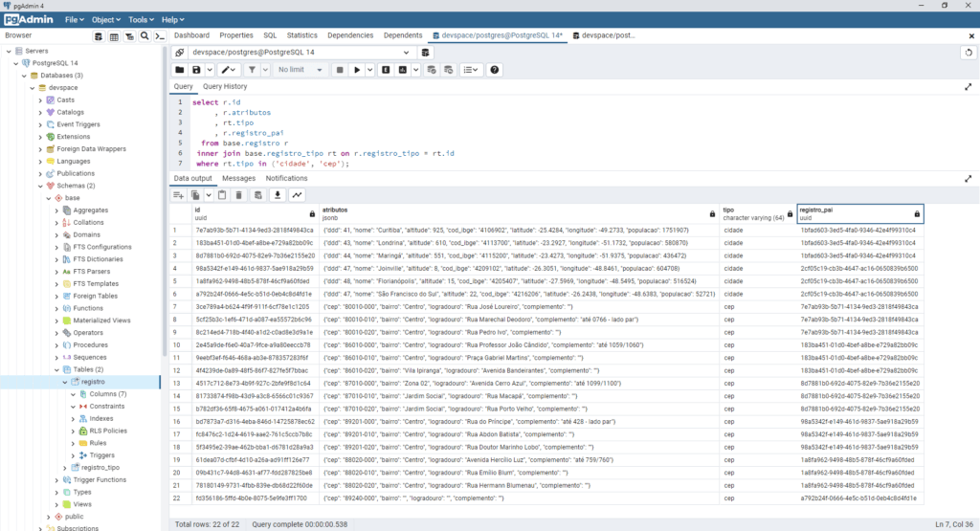980x531 pixels.
Task: Stop the running query with the stop button
Action: click(340, 70)
